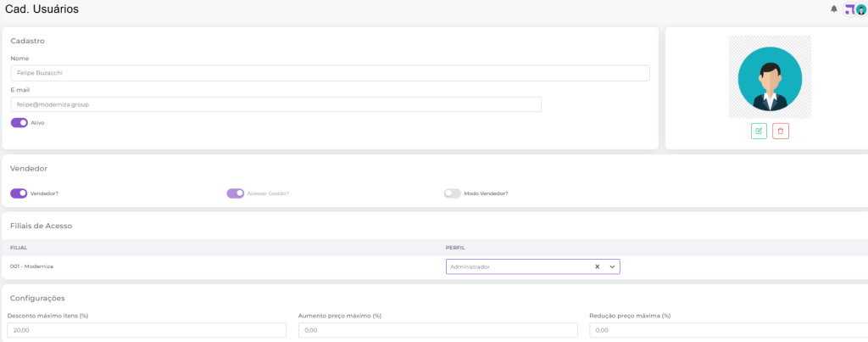
Task: Click the Cad. Usuários page title
Action: click(42, 8)
